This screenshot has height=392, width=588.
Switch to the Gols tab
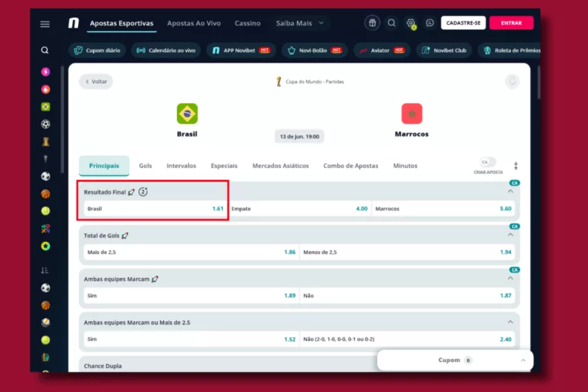145,166
